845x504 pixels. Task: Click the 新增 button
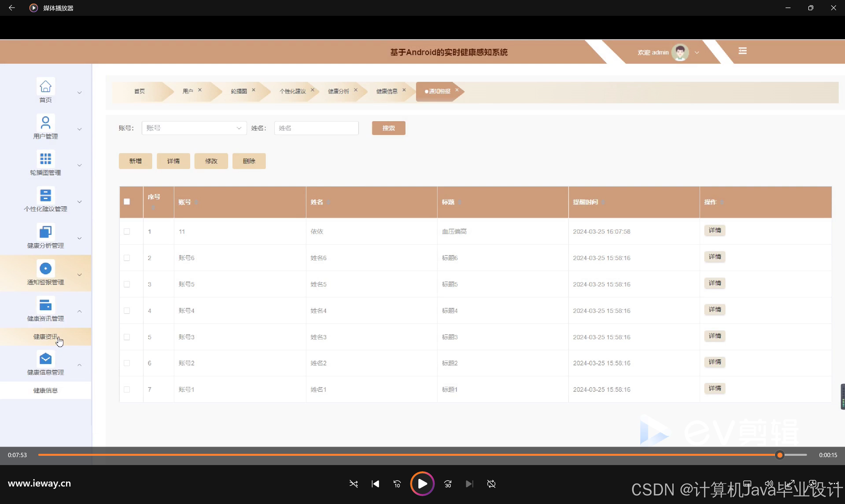click(135, 161)
